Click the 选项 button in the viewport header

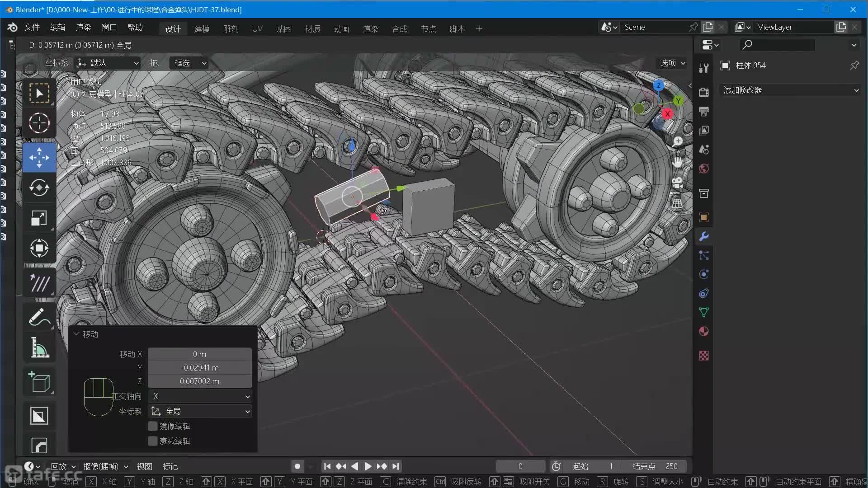pos(672,63)
